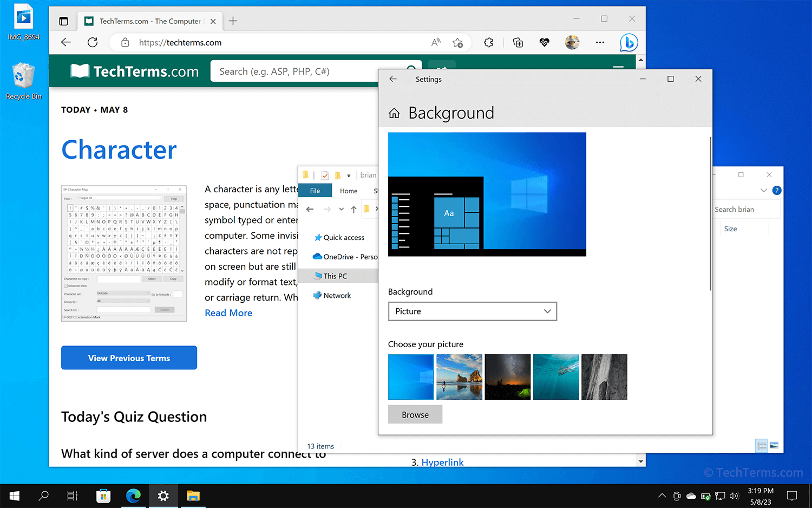The width and height of the screenshot is (812, 508).
Task: Go up one folder in File Explorer
Action: [x=353, y=209]
